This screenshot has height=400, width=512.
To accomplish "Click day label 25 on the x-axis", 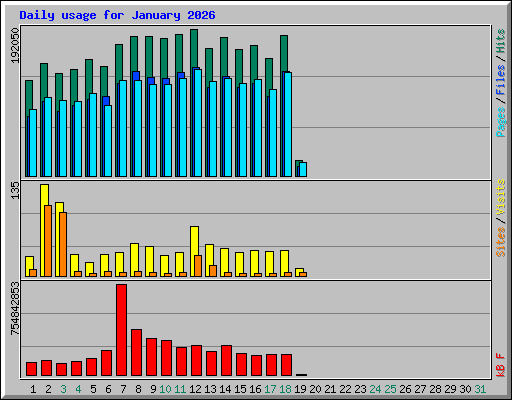I will (x=390, y=389).
